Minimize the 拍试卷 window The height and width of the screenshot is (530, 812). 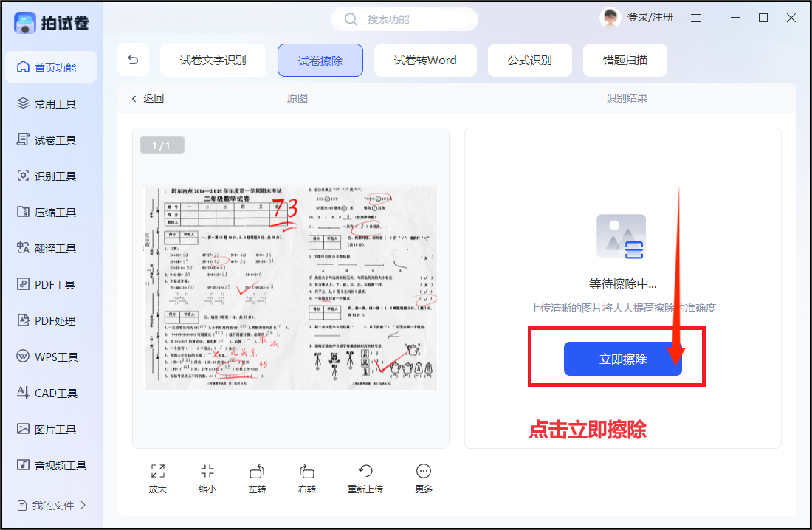[734, 18]
